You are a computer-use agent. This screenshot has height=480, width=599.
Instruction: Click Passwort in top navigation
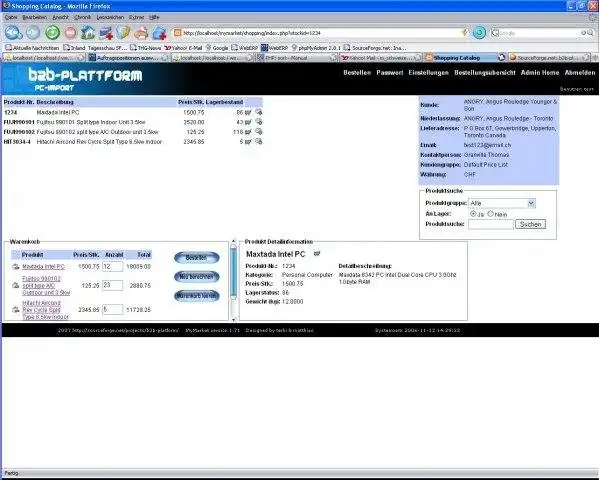[390, 73]
